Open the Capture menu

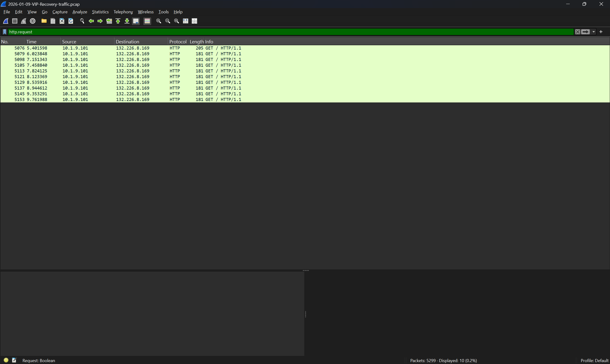[x=60, y=12]
